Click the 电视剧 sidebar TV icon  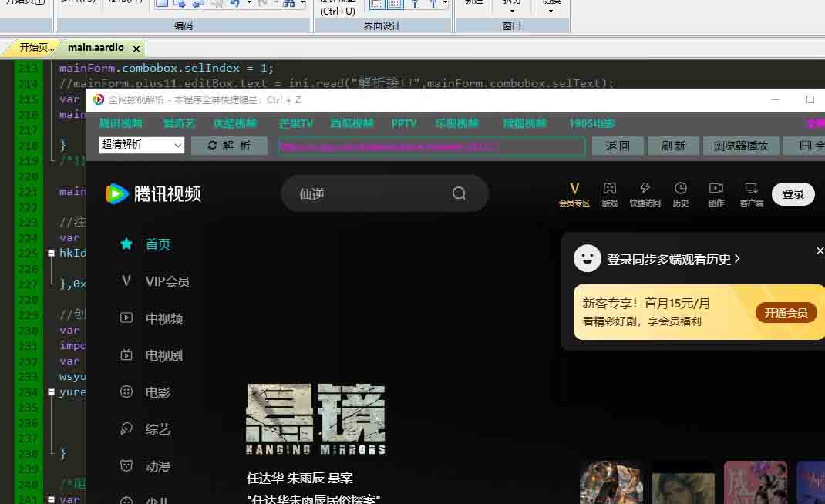[126, 355]
